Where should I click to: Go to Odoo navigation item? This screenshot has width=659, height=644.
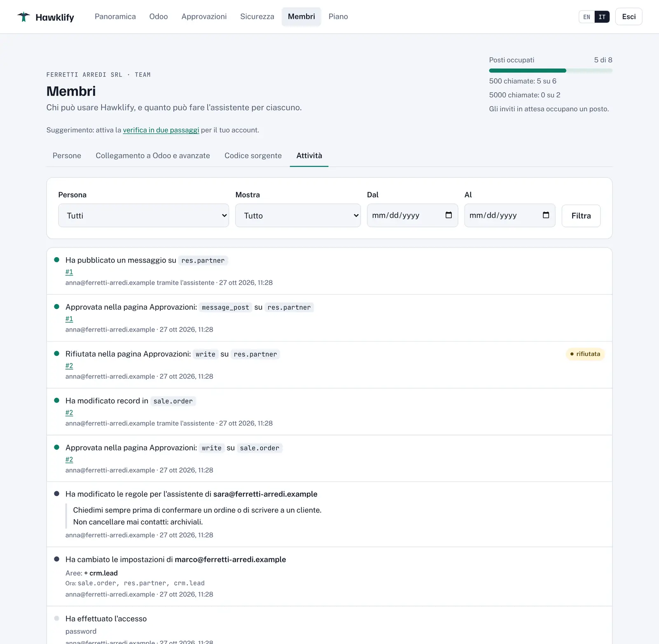[159, 16]
